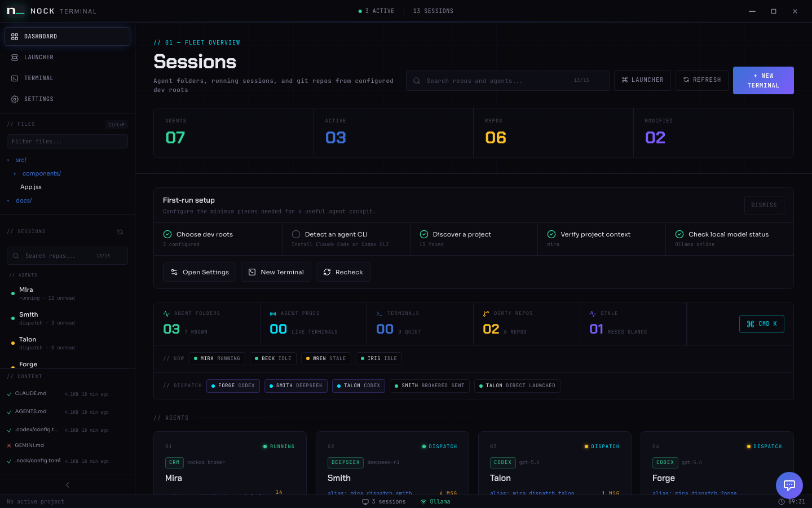
Task: Click the Launcher button in header
Action: coord(642,80)
